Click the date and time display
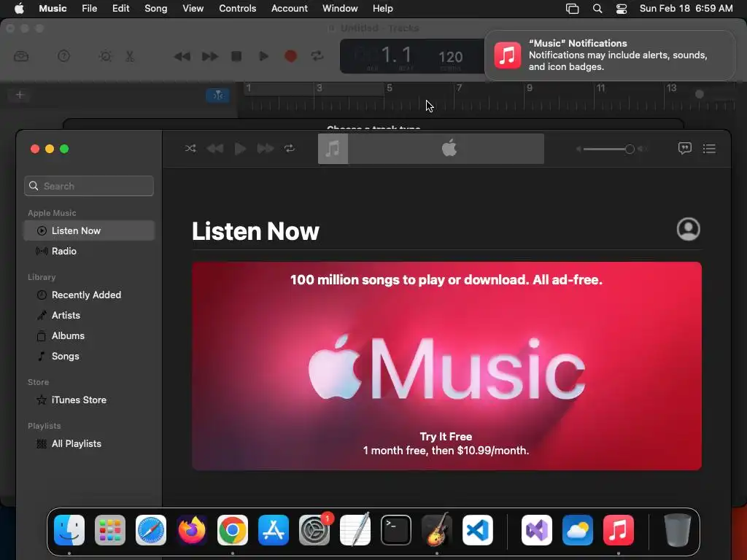 point(686,8)
